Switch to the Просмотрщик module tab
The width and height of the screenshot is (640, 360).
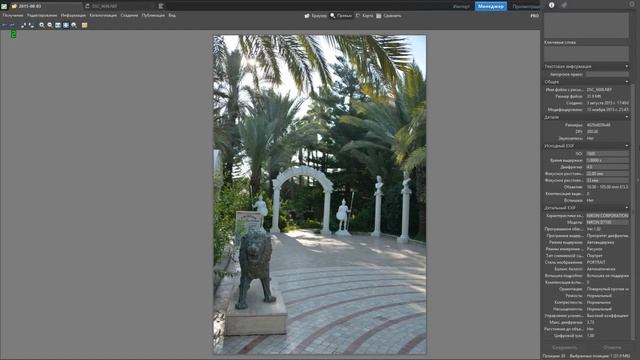click(526, 6)
